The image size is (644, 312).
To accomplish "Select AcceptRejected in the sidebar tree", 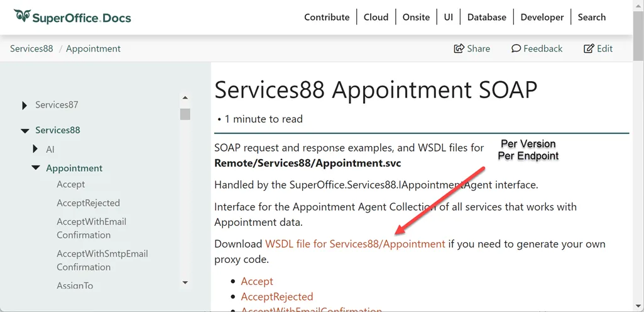I will coord(88,203).
